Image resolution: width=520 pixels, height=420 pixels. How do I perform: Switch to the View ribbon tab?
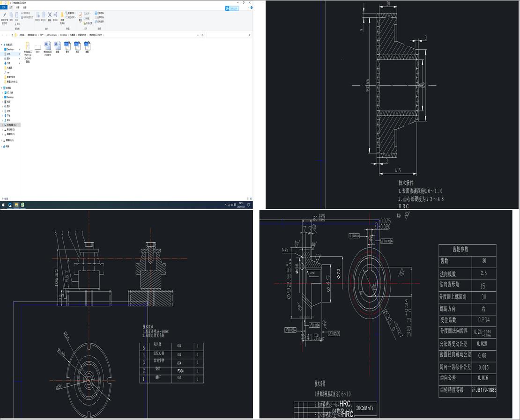coord(24,8)
